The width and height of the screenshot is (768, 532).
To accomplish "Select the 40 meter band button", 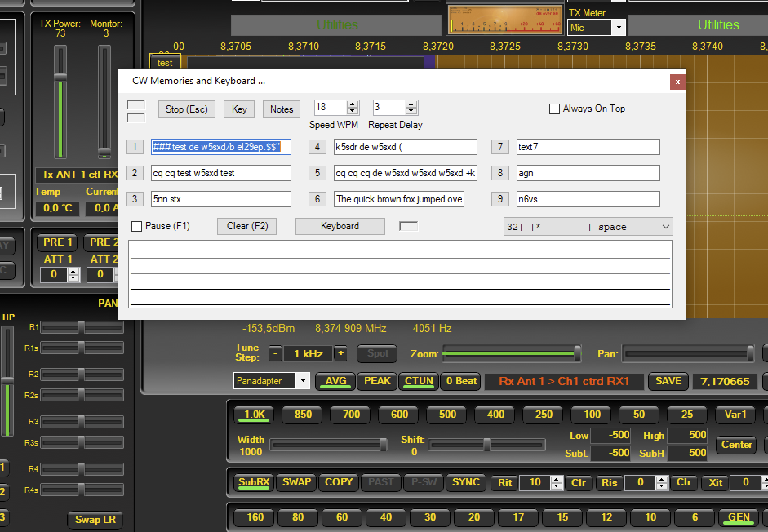I will point(386,517).
